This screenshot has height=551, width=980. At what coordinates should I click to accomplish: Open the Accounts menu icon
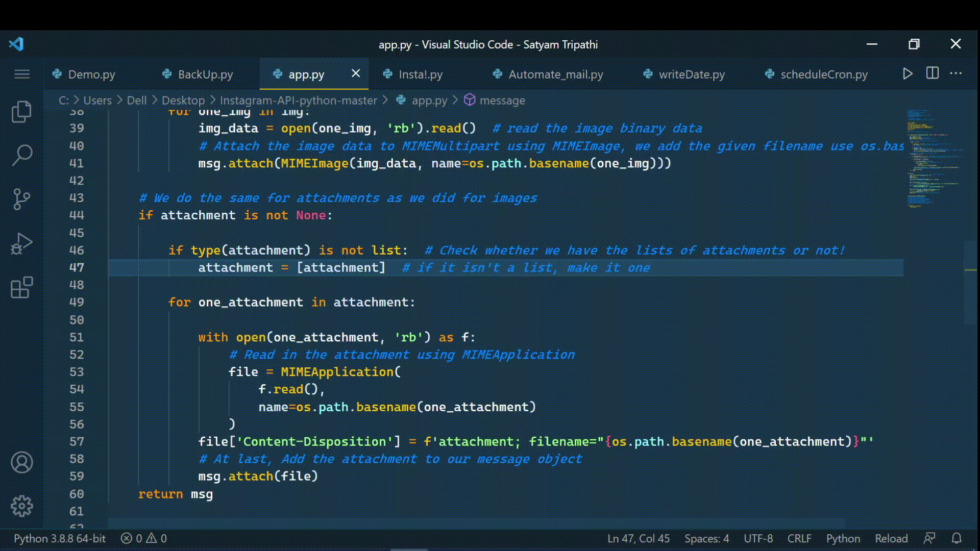click(x=21, y=463)
